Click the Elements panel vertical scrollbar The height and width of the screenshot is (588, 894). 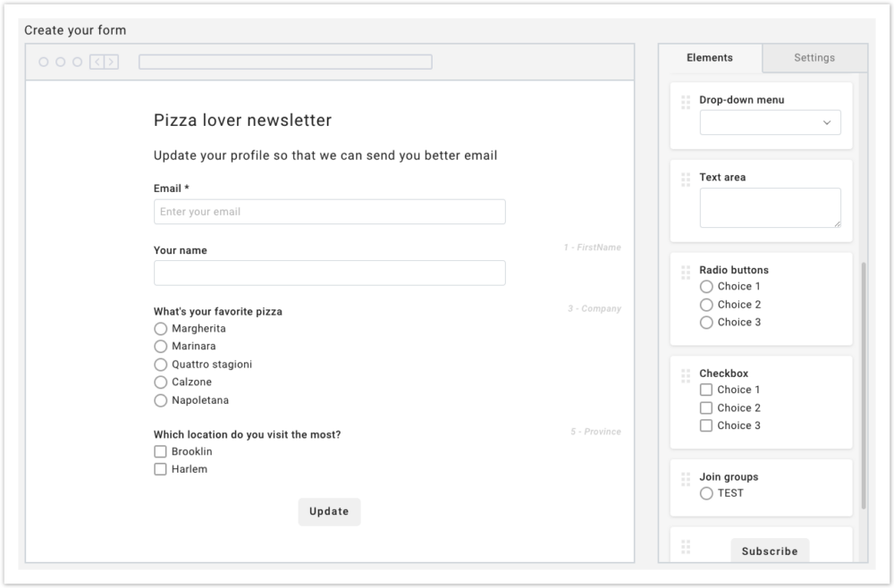(864, 384)
